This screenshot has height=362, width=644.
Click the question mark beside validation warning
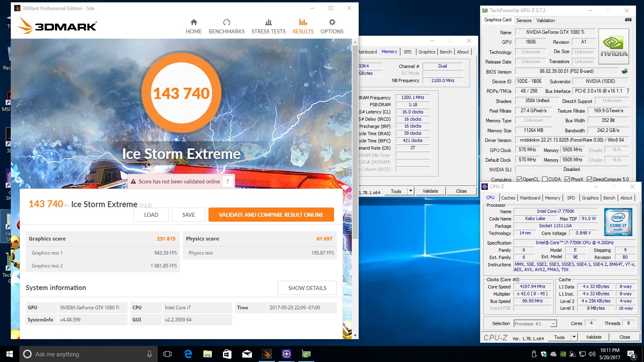click(227, 181)
